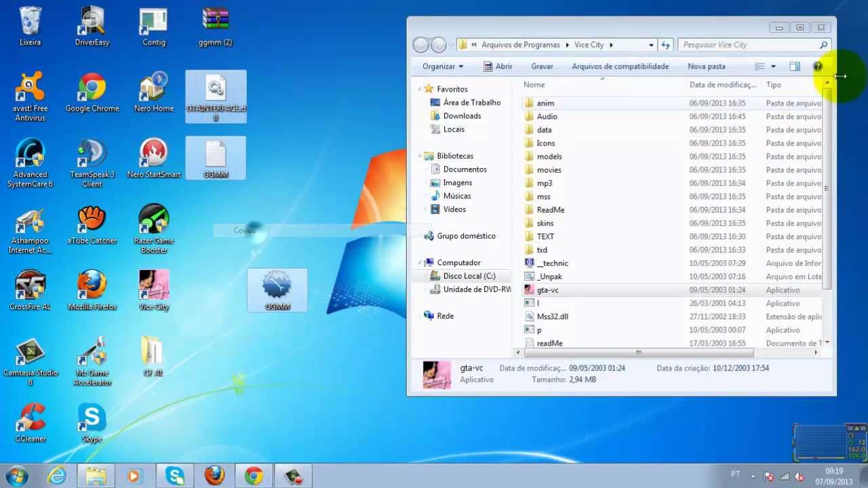Image resolution: width=868 pixels, height=488 pixels.
Task: Expand the breadcrumb arrow after Vice City
Action: [611, 45]
